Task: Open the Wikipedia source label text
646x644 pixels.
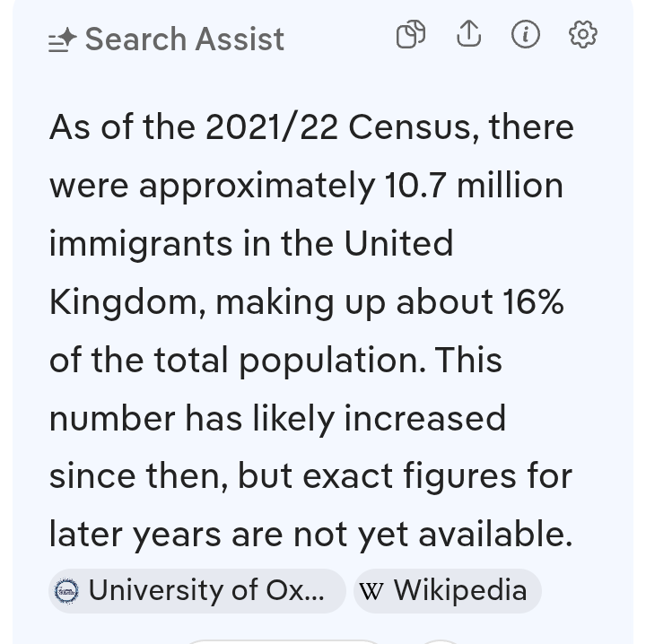Action: click(x=459, y=590)
